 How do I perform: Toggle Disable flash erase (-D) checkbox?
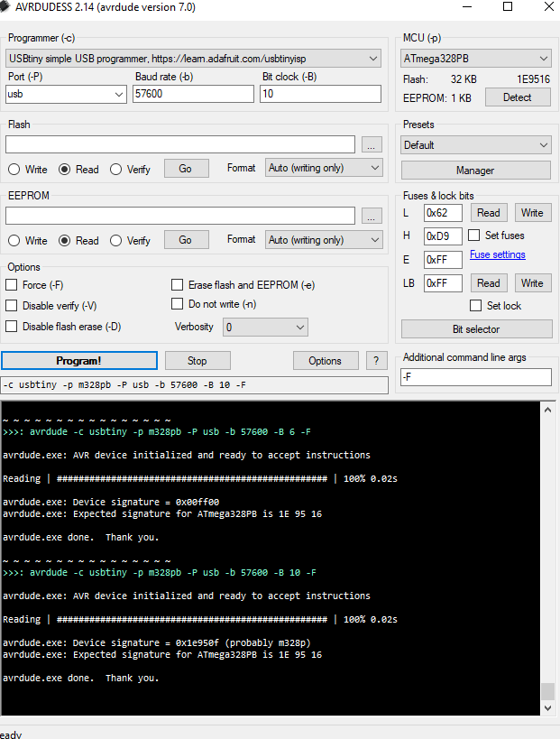click(12, 326)
